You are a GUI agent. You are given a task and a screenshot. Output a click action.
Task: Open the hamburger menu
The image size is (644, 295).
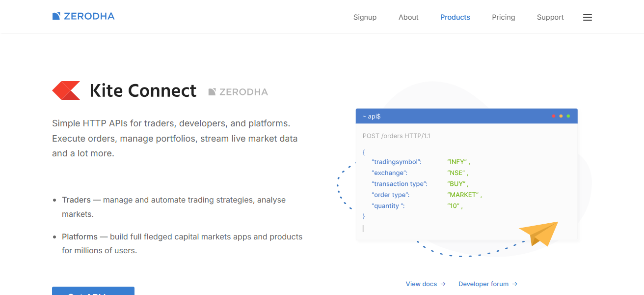(587, 17)
